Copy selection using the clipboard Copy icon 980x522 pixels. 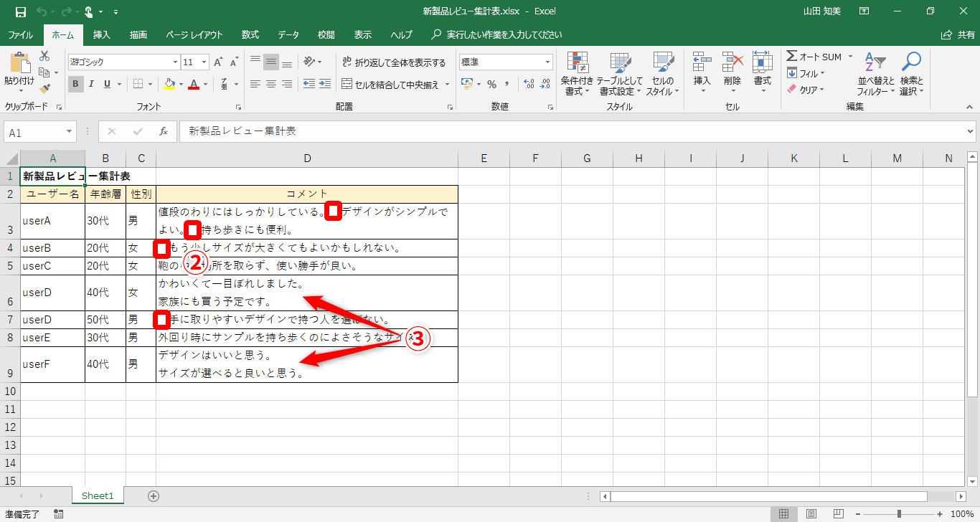[x=44, y=72]
